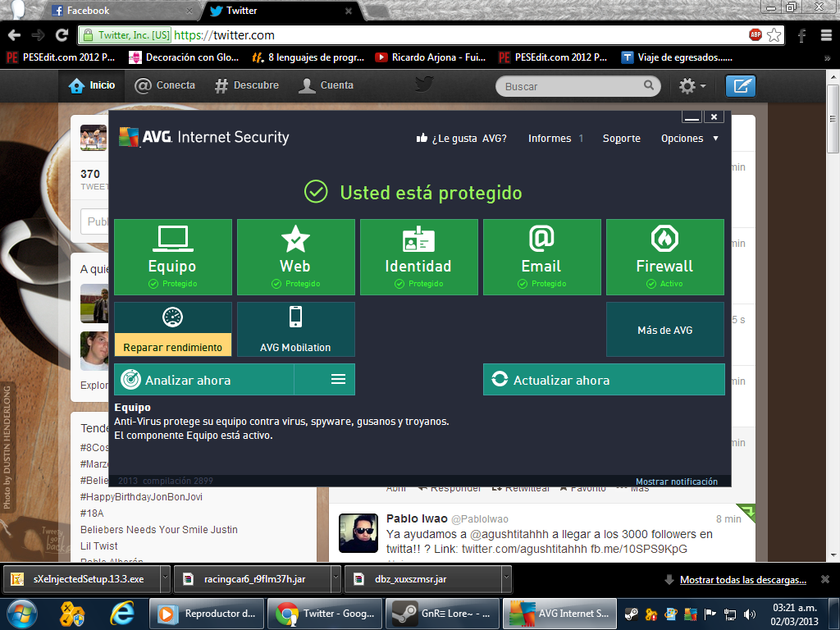This screenshot has width=840, height=630.
Task: Click the browser forward arrow
Action: click(x=38, y=35)
